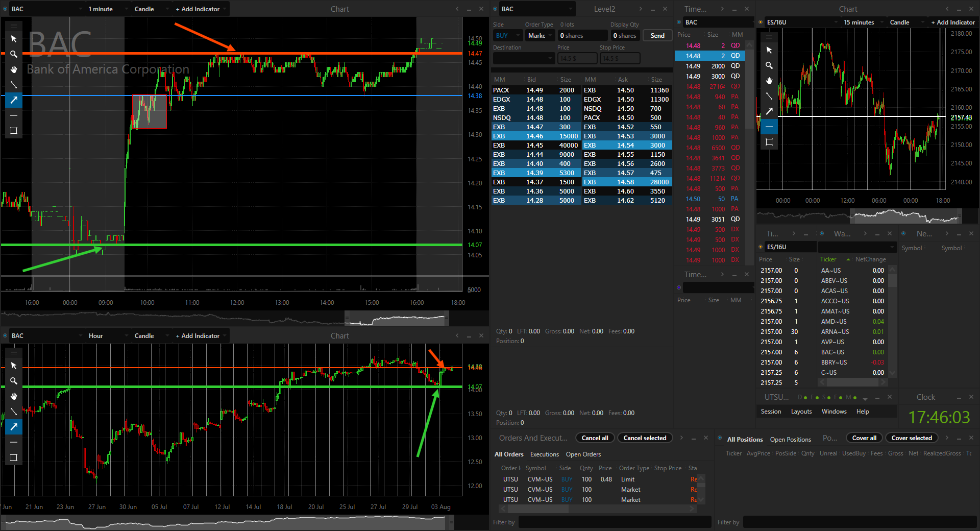The width and height of the screenshot is (980, 531).
Task: Toggle the orange link dot beside ES/16U time and sales
Action: click(761, 247)
